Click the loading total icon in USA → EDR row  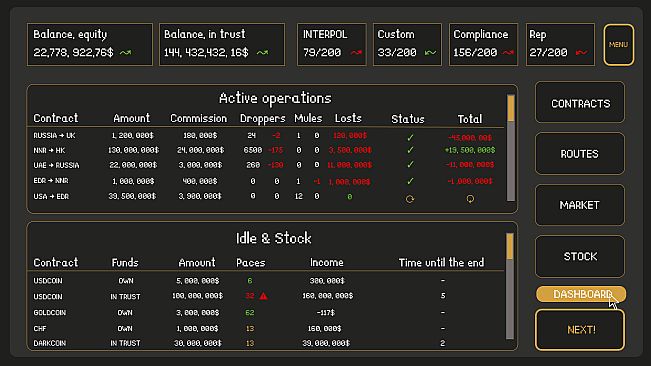(x=470, y=199)
